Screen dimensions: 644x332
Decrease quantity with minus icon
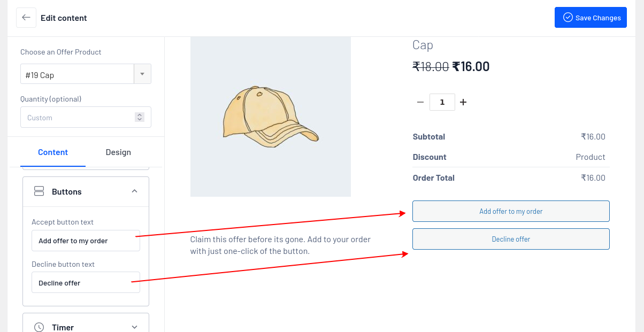coord(420,102)
